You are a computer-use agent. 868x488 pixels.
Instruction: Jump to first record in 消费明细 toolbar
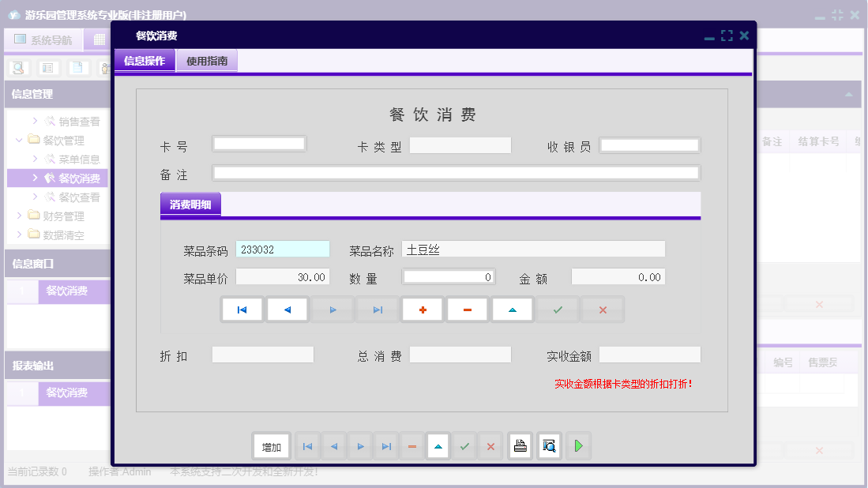coord(242,310)
